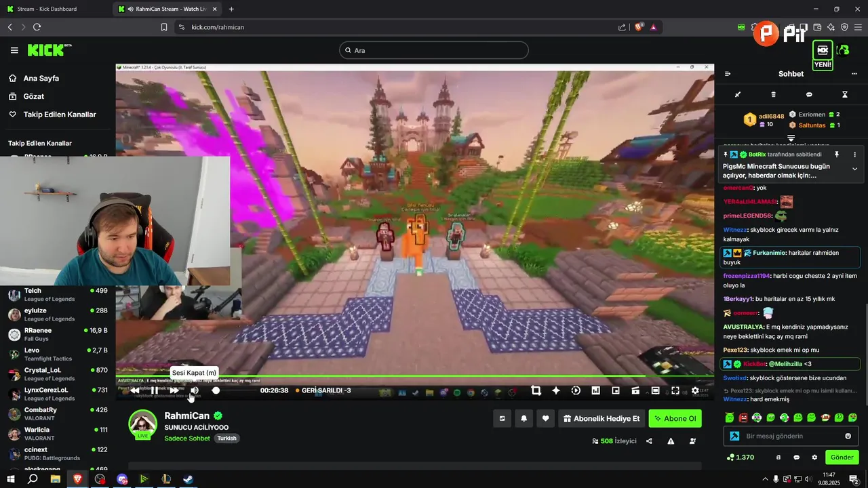The image size is (868, 488).
Task: Click the Abone Ol subscribe button
Action: click(675, 419)
